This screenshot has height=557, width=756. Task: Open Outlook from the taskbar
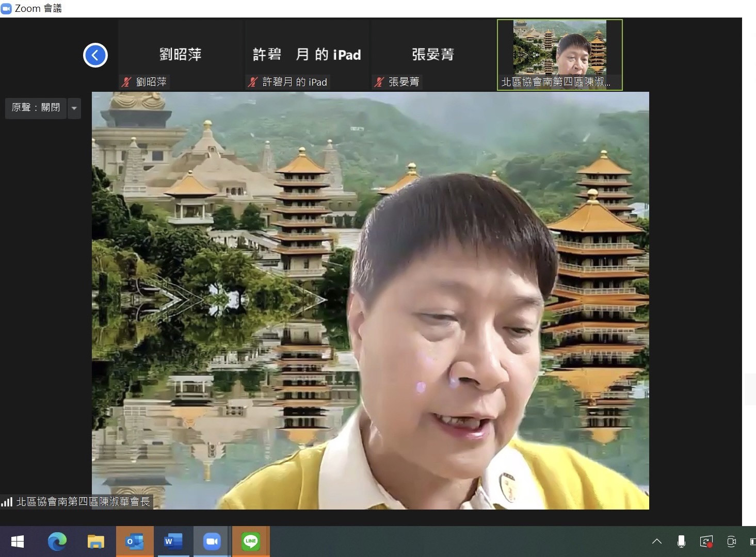pyautogui.click(x=135, y=542)
